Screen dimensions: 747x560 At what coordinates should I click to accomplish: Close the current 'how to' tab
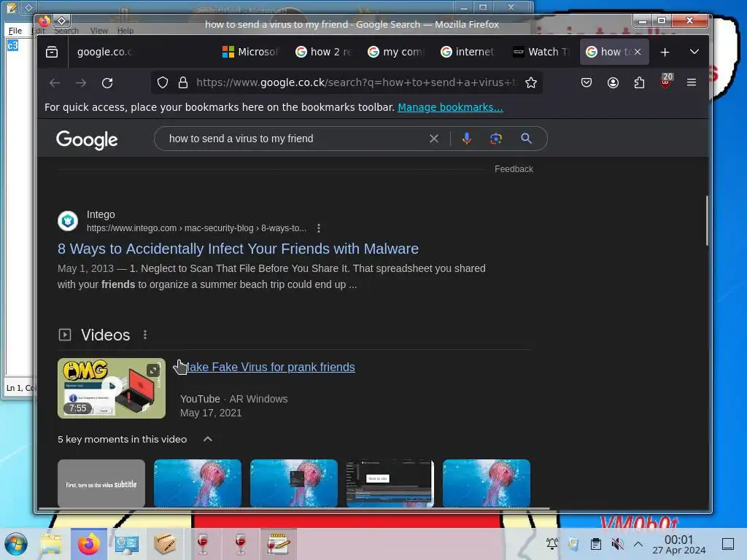tap(638, 52)
